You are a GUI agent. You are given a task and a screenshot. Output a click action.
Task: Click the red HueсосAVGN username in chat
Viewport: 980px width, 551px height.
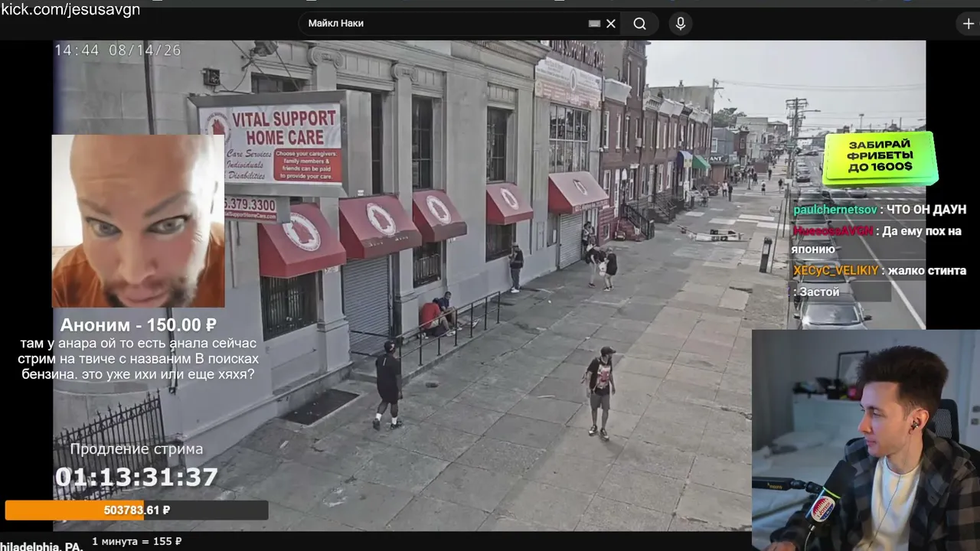coord(832,231)
